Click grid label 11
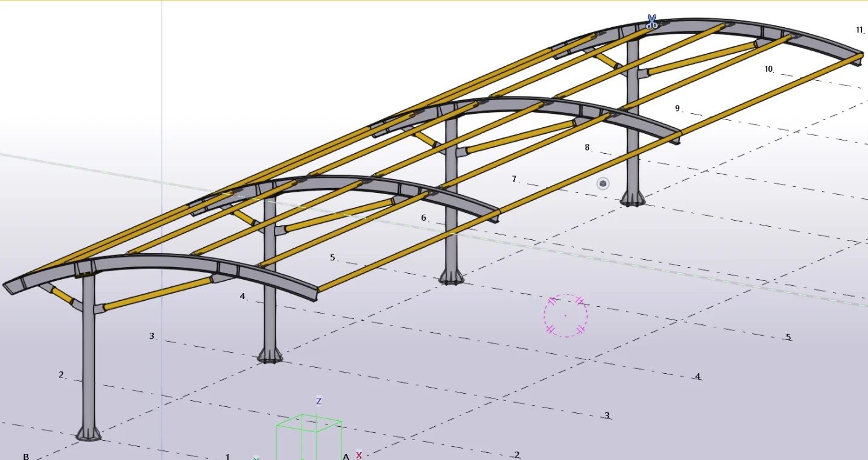The image size is (868, 460). (x=860, y=30)
